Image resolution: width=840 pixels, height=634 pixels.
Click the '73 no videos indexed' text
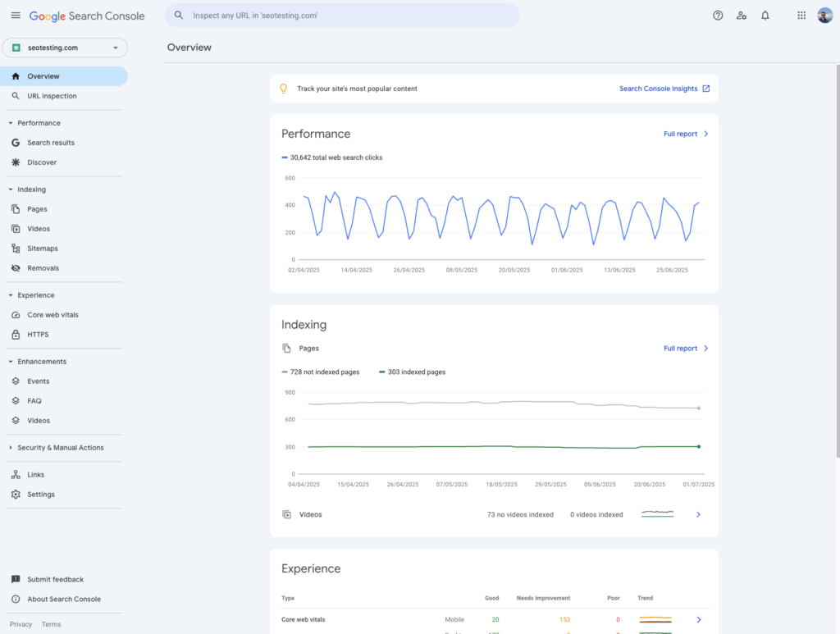[520, 514]
